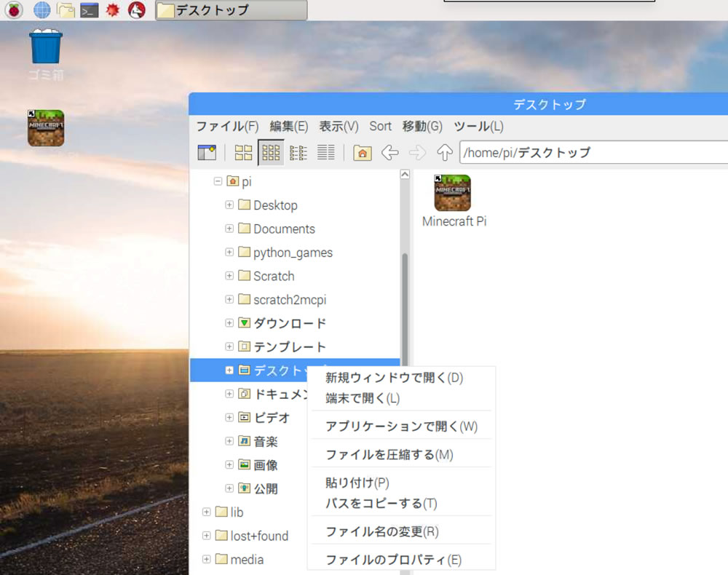Choose ファイル名の変更(R) from context menu
This screenshot has width=728, height=575.
point(401,531)
